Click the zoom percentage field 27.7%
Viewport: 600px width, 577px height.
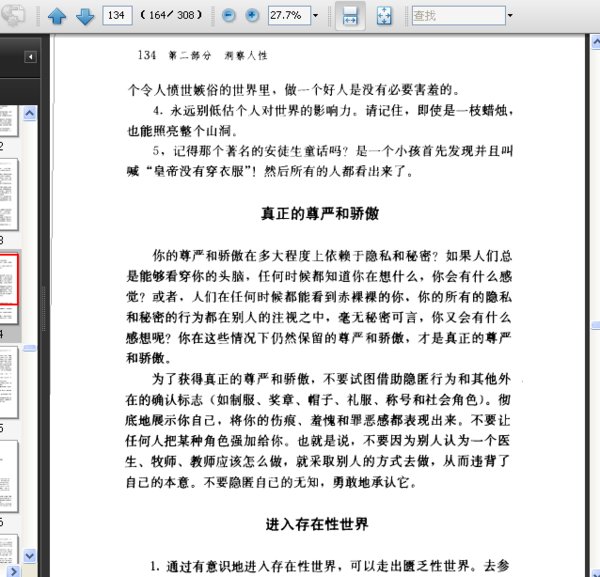coord(289,15)
